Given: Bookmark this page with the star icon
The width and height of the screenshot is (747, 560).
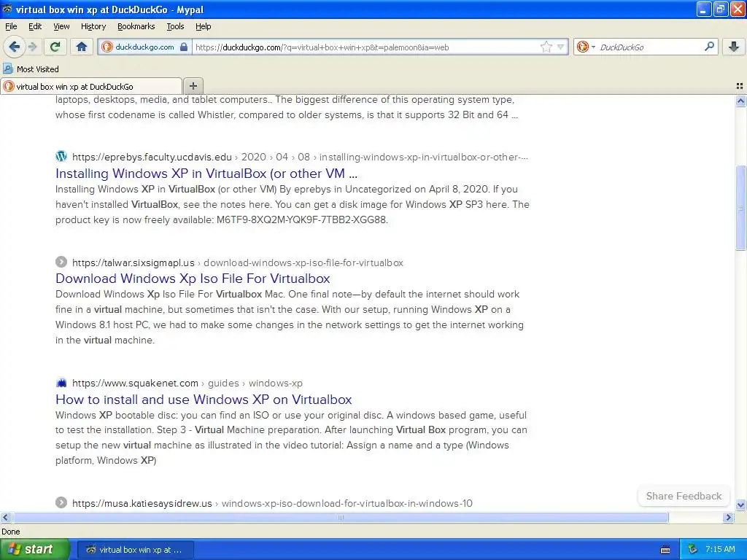Looking at the screenshot, I should click(x=546, y=47).
